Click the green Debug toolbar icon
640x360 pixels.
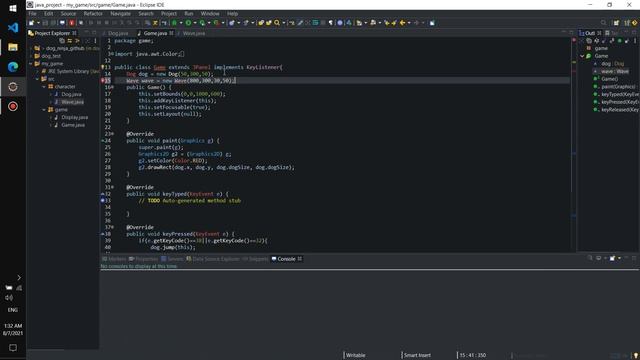[174, 23]
